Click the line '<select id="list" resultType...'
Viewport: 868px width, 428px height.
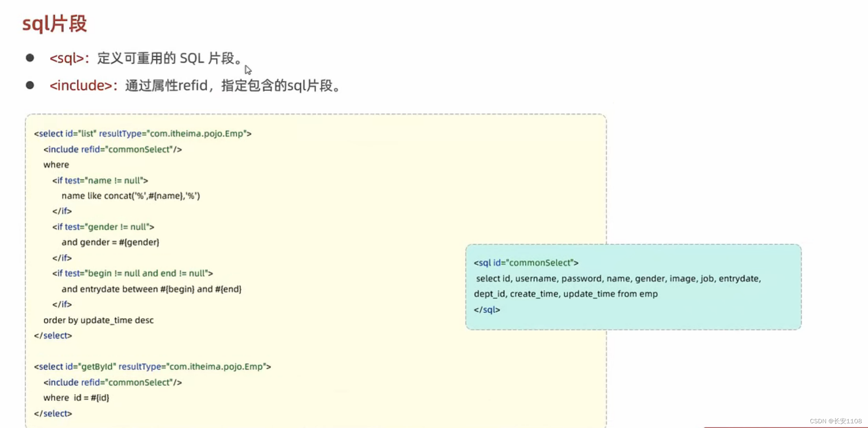(143, 133)
